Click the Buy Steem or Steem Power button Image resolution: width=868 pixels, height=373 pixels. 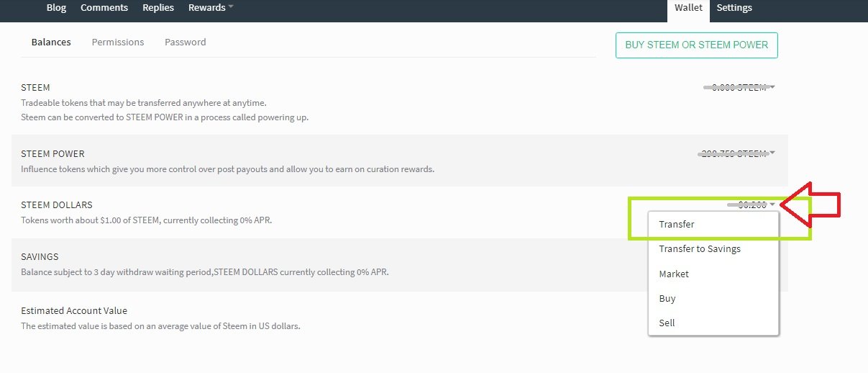696,45
